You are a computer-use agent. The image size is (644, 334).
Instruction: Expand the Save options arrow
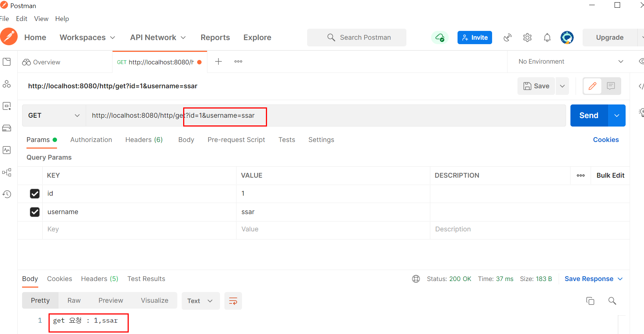(562, 86)
